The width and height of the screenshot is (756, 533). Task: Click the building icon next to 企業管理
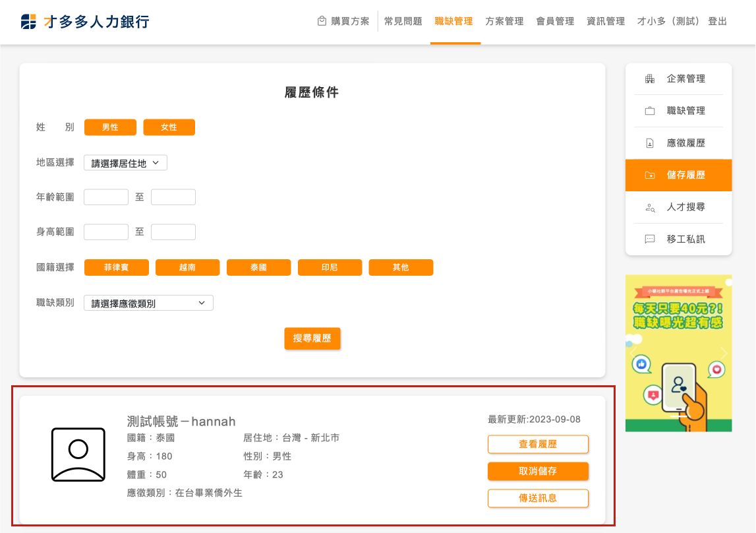(x=650, y=79)
